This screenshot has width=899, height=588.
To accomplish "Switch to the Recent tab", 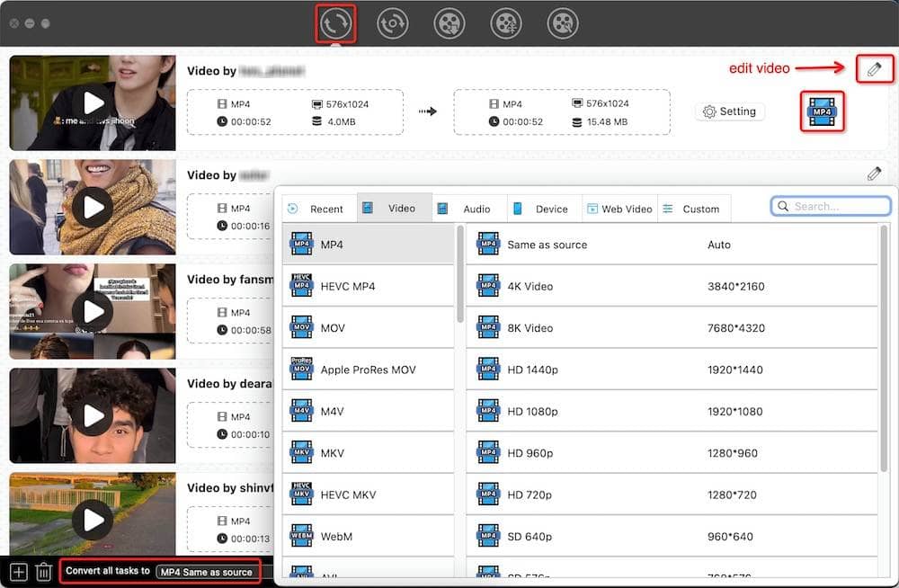I will click(319, 209).
